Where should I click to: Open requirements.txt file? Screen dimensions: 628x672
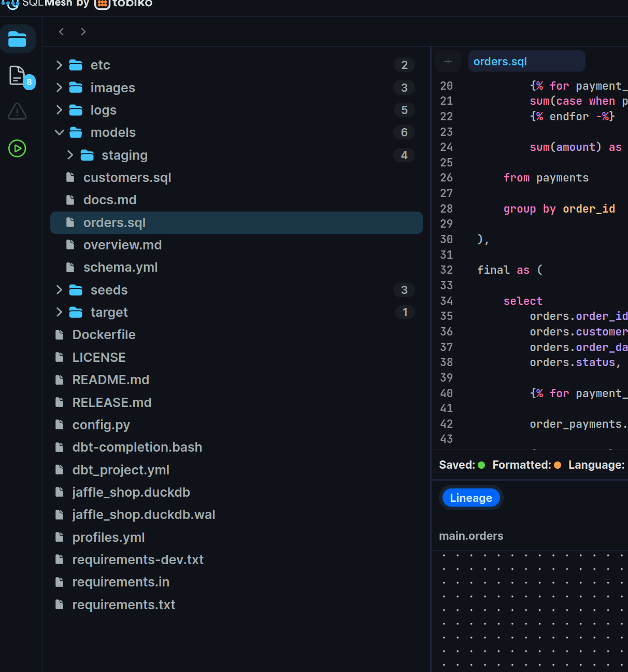tap(124, 605)
